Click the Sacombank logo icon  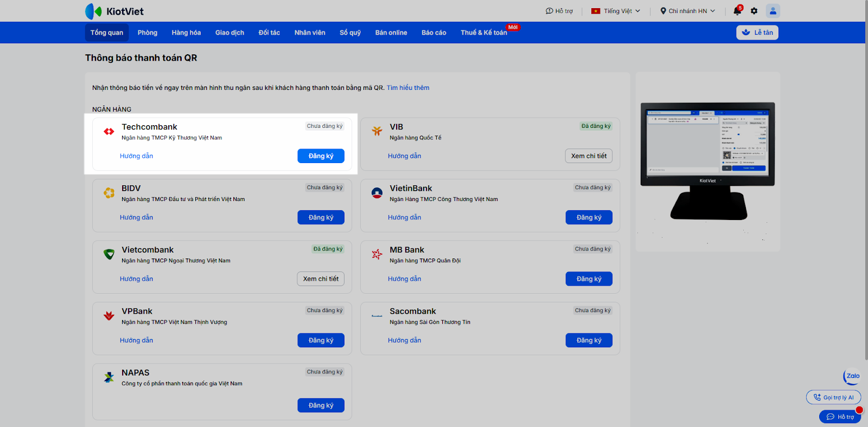click(x=377, y=315)
